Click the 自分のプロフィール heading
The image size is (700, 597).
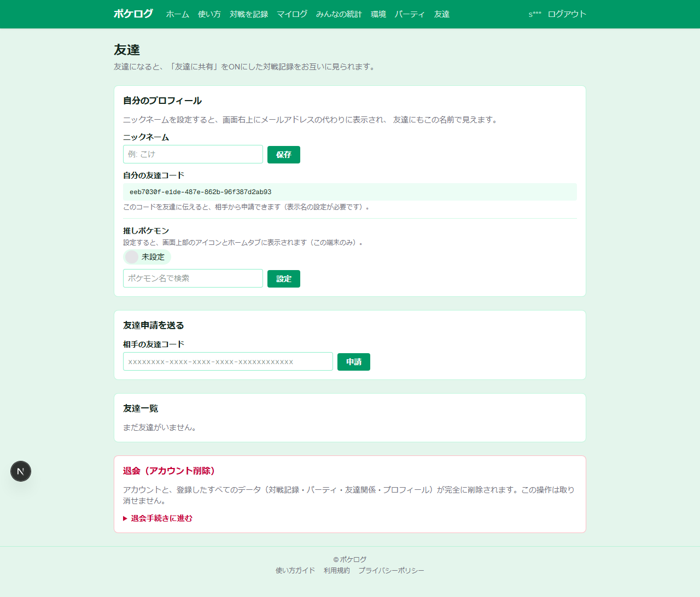[162, 101]
